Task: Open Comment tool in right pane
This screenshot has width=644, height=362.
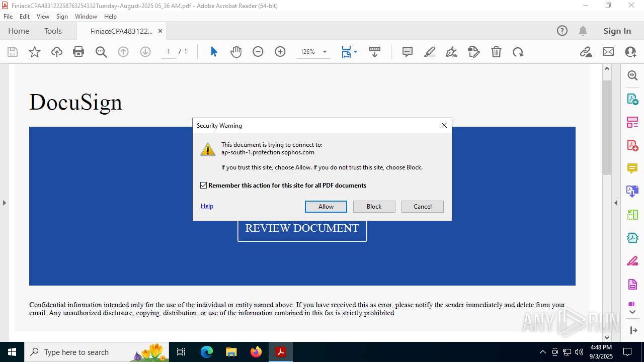Action: [632, 168]
